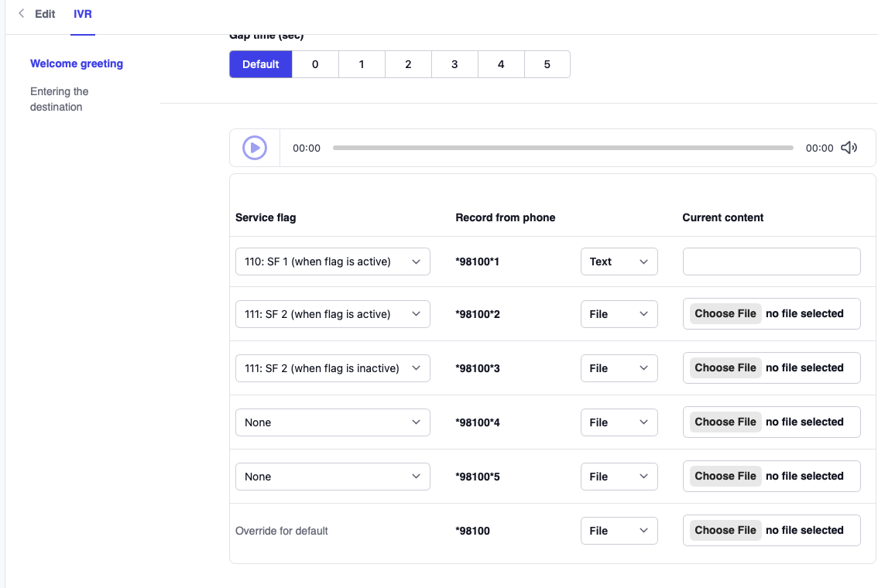Select Default gap time

[261, 64]
